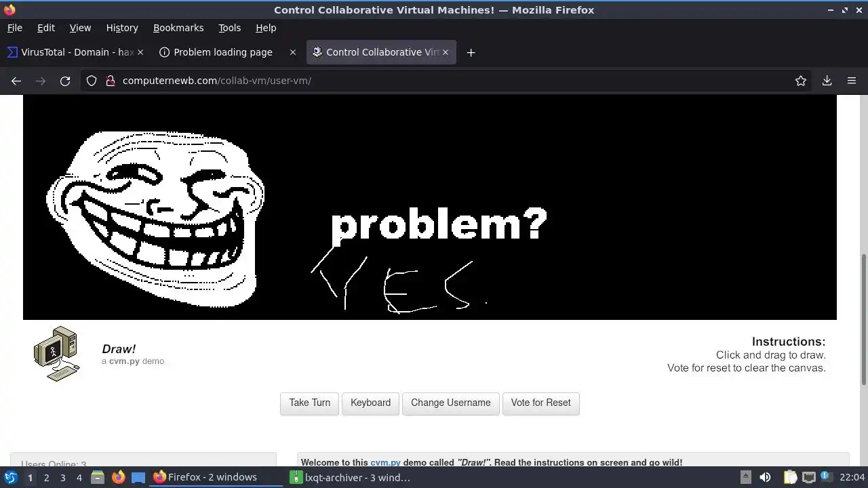This screenshot has width=868, height=488.
Task: Open the File menu
Action: pyautogui.click(x=15, y=28)
